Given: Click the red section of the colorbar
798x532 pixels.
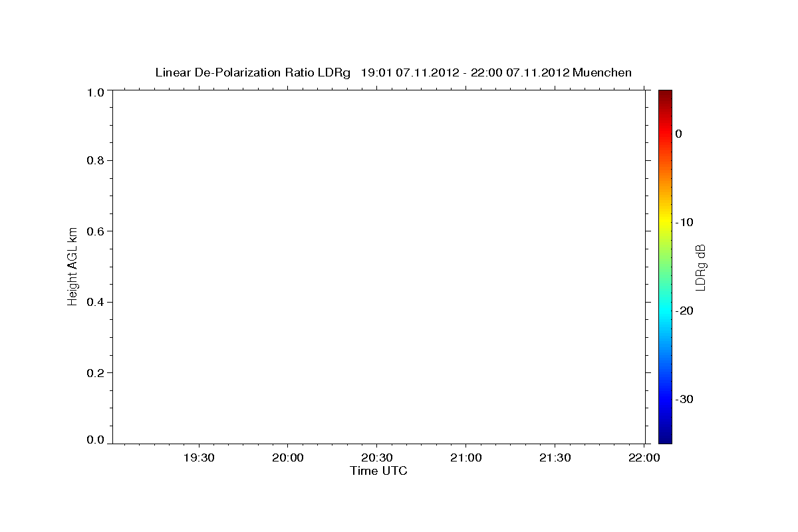Looking at the screenshot, I should point(665,133).
